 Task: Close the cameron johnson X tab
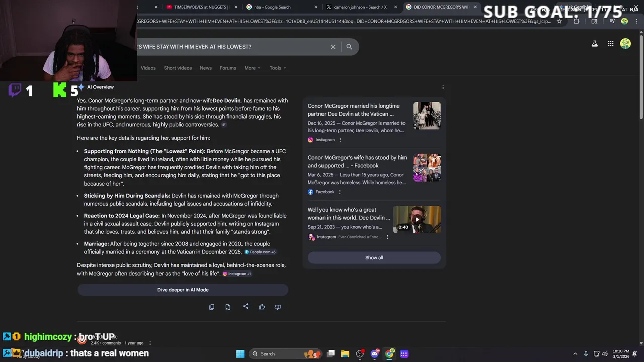(396, 7)
